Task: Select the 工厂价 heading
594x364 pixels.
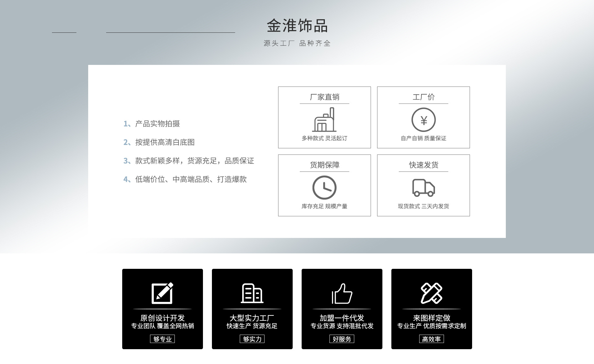Action: 423,97
